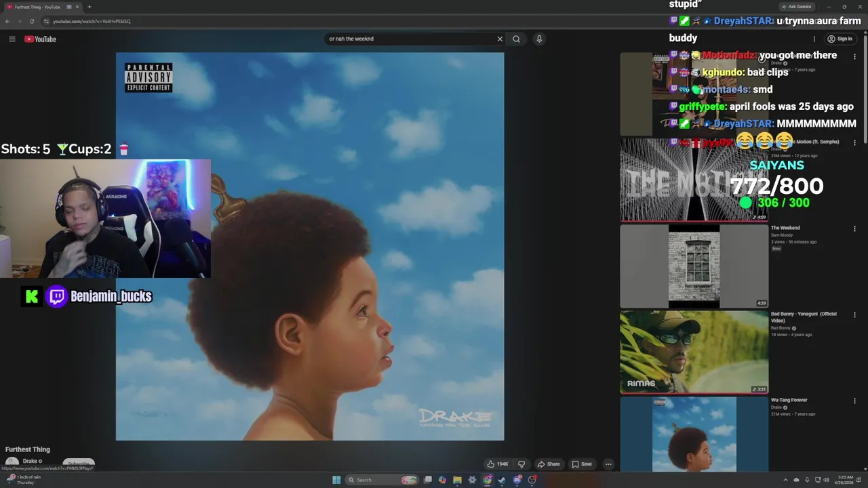Click Ask Gemini in the browser title bar

797,7
